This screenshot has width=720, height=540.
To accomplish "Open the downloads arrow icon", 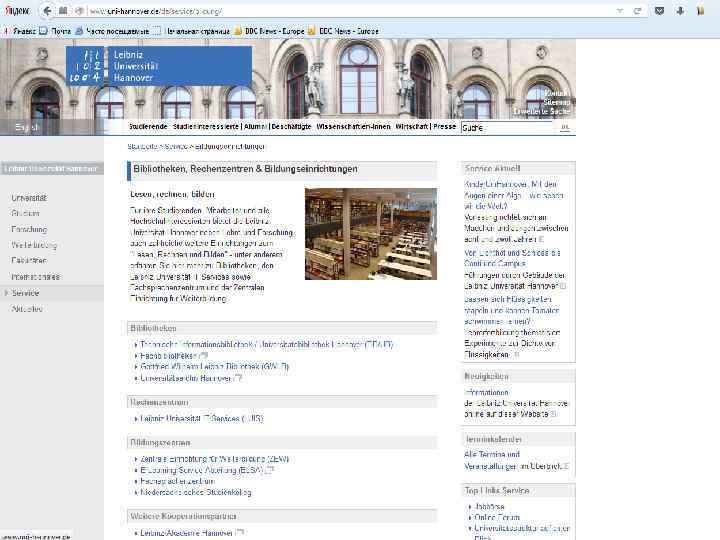I will point(680,11).
